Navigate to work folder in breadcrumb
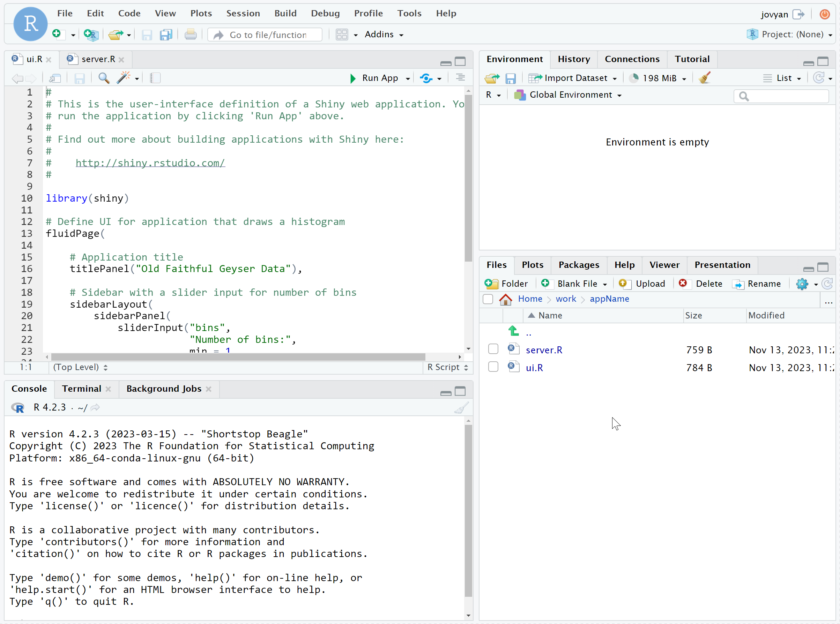Image resolution: width=840 pixels, height=624 pixels. tap(566, 299)
